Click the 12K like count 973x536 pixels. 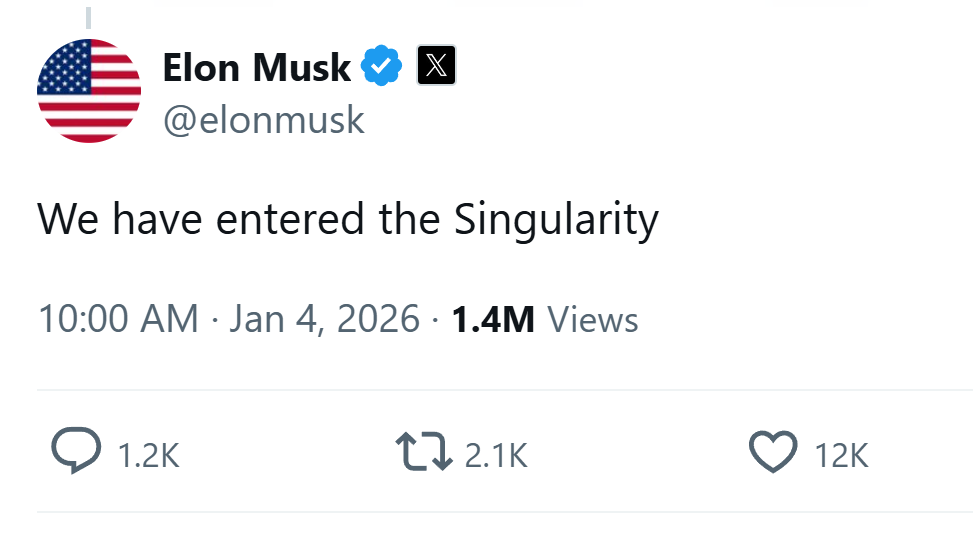click(841, 456)
